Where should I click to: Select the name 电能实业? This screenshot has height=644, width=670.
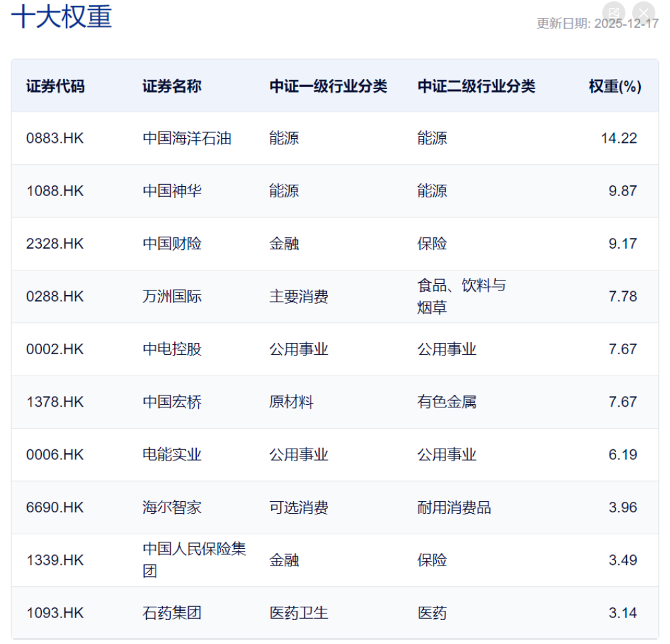(171, 455)
